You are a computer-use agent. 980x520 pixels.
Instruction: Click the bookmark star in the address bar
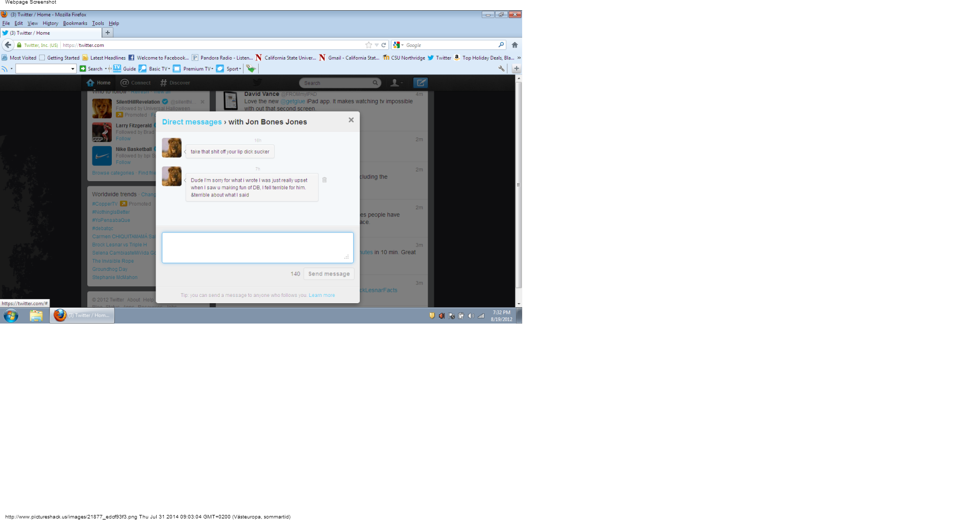point(369,45)
